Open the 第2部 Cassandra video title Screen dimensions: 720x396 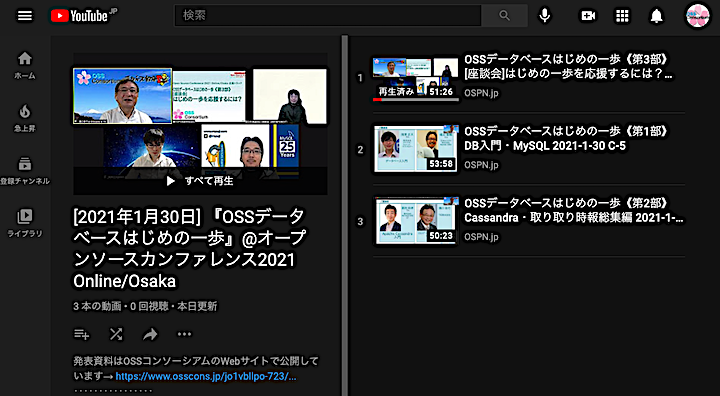point(574,210)
